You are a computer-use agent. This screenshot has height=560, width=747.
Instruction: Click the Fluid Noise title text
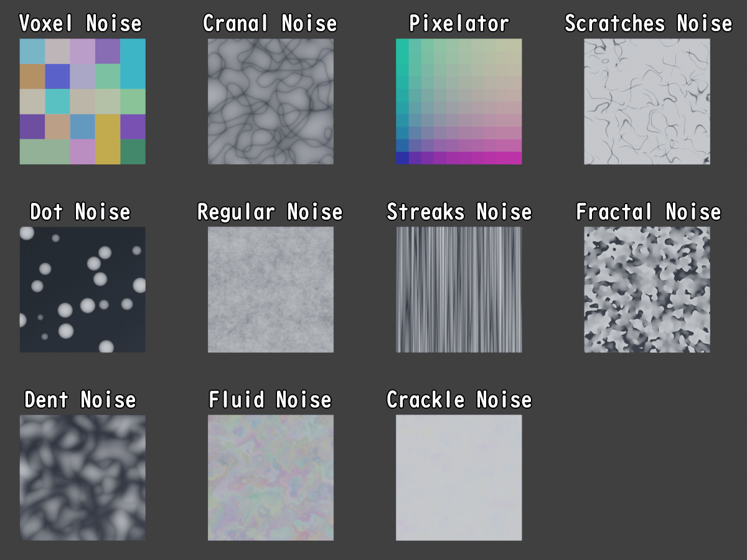click(x=270, y=399)
